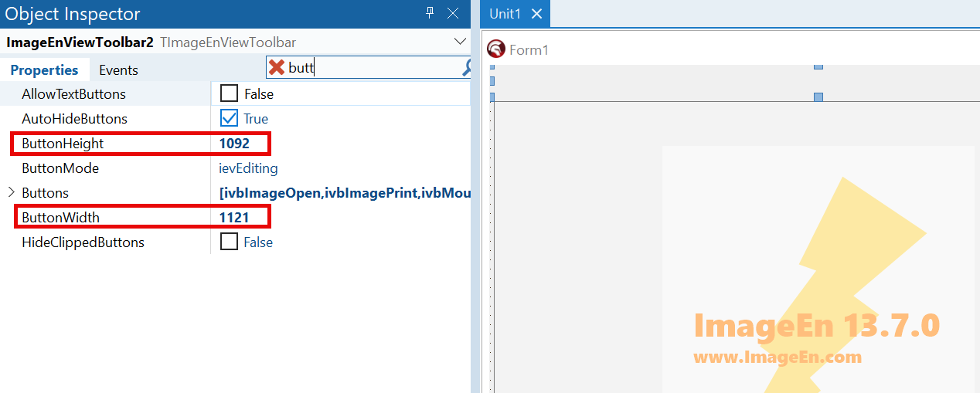
Task: Open the component selector dropdown for ImageEnViewToolbar2
Action: point(460,42)
